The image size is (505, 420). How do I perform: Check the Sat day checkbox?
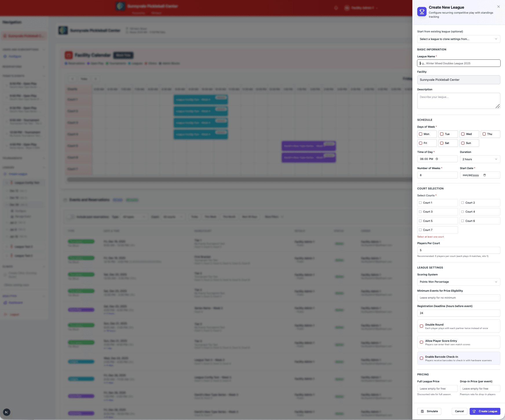442,143
